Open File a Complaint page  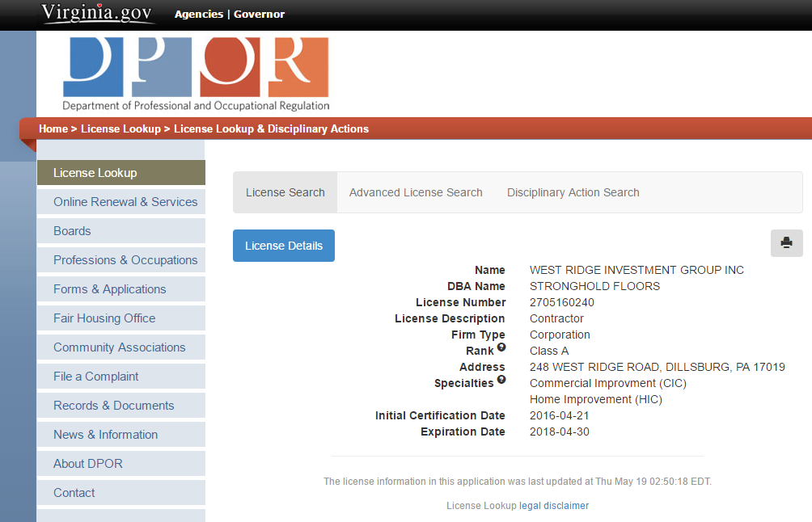pos(95,377)
